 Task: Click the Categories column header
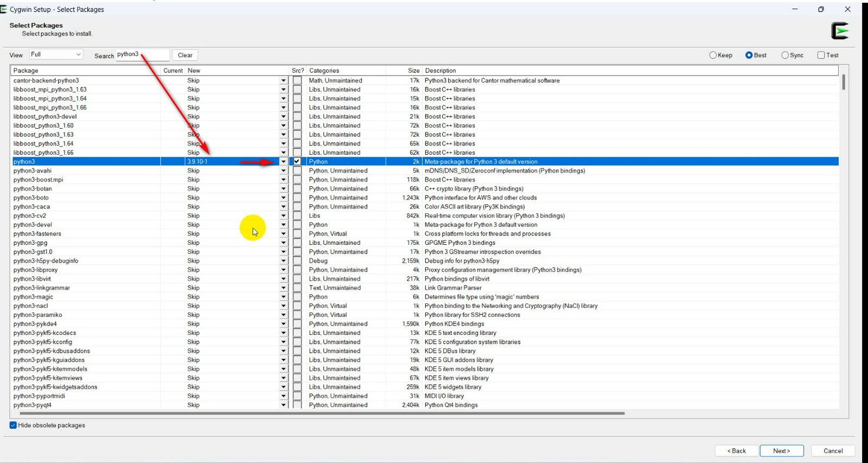click(346, 71)
